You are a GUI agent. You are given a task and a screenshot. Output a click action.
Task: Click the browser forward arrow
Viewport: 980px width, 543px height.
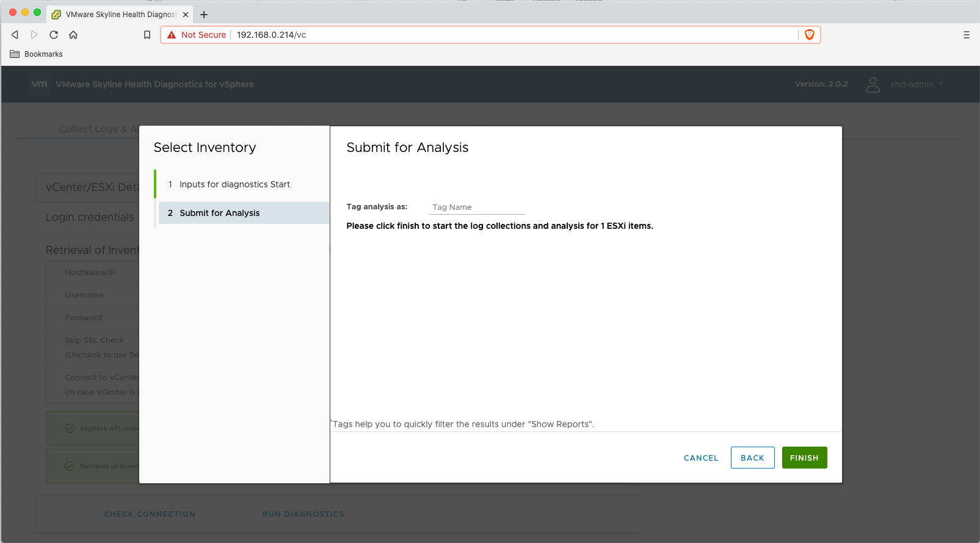click(x=34, y=35)
